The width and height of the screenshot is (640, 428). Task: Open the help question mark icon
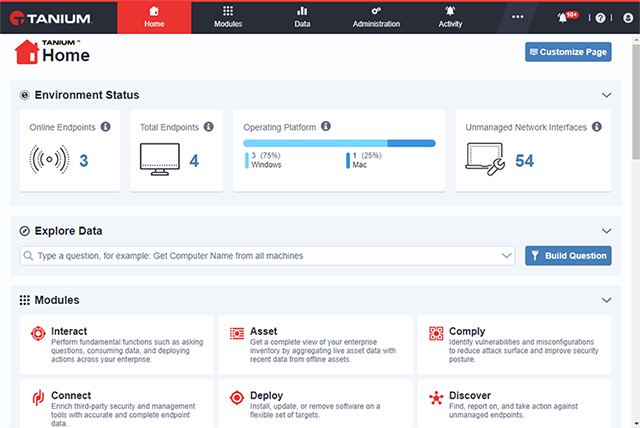coord(600,17)
